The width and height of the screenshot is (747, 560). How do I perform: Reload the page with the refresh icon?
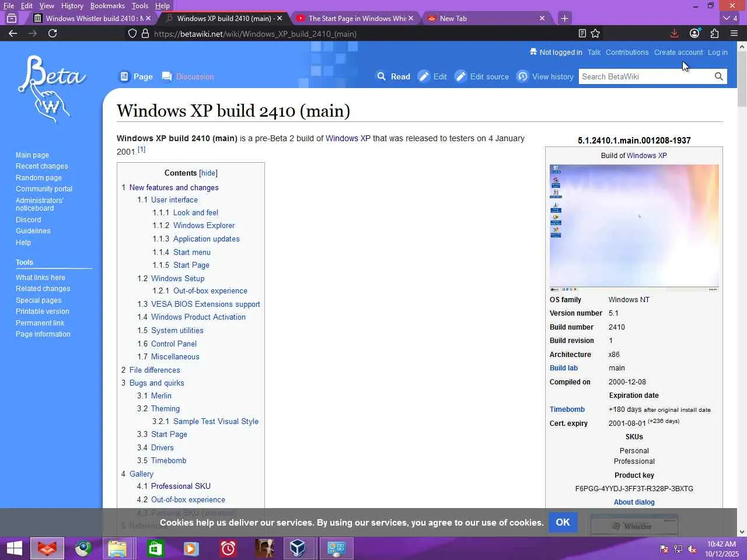[x=53, y=33]
